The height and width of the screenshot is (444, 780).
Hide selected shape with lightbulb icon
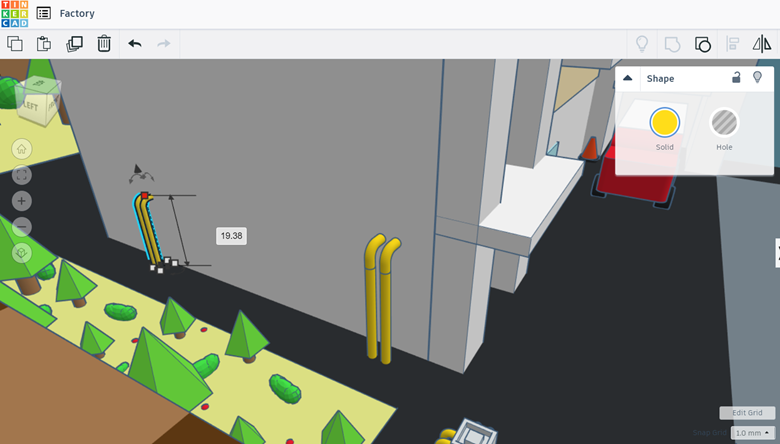(x=757, y=77)
